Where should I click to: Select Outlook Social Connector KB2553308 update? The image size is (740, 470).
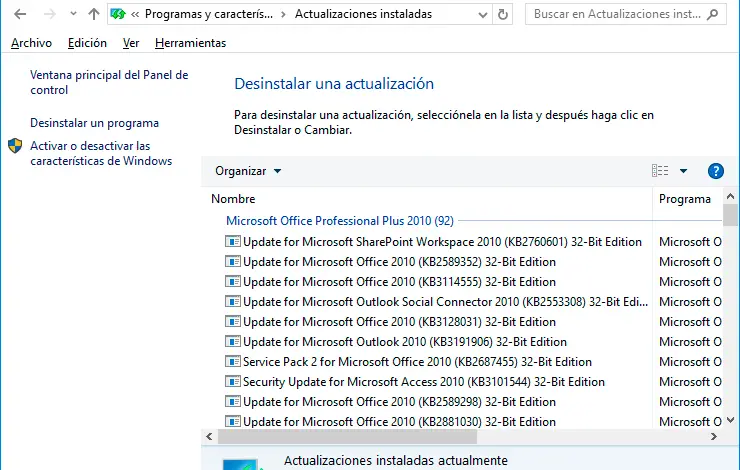tap(446, 302)
